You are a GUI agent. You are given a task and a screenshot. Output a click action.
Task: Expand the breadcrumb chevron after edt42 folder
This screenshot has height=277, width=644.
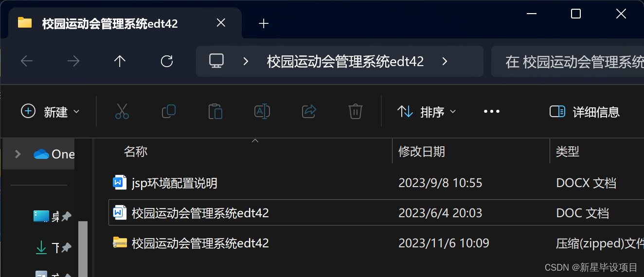pos(445,61)
